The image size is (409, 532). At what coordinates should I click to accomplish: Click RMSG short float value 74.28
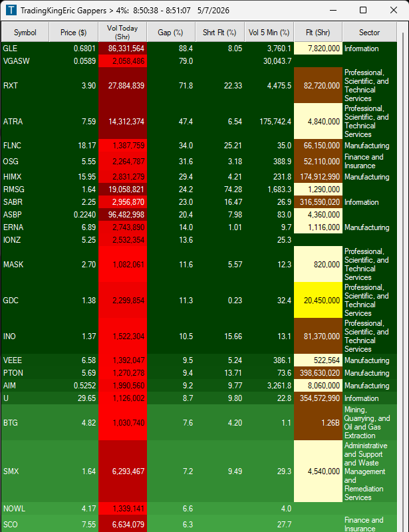tap(233, 190)
